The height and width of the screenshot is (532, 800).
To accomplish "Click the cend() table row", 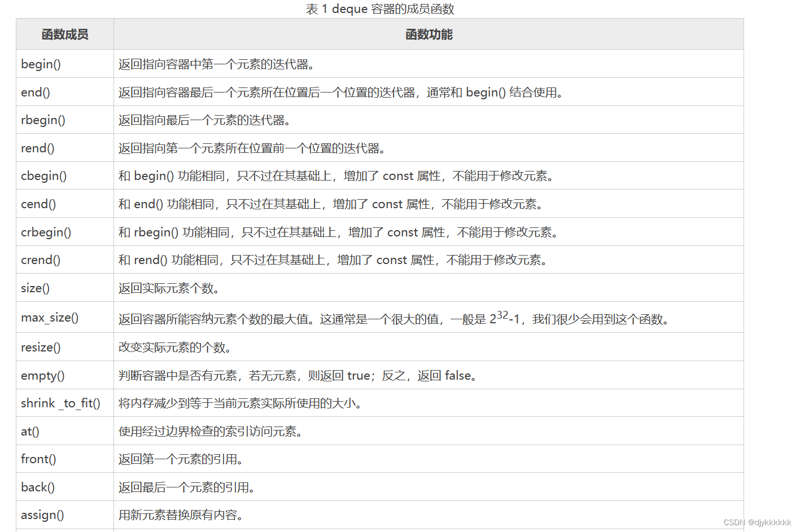I will click(226, 204).
